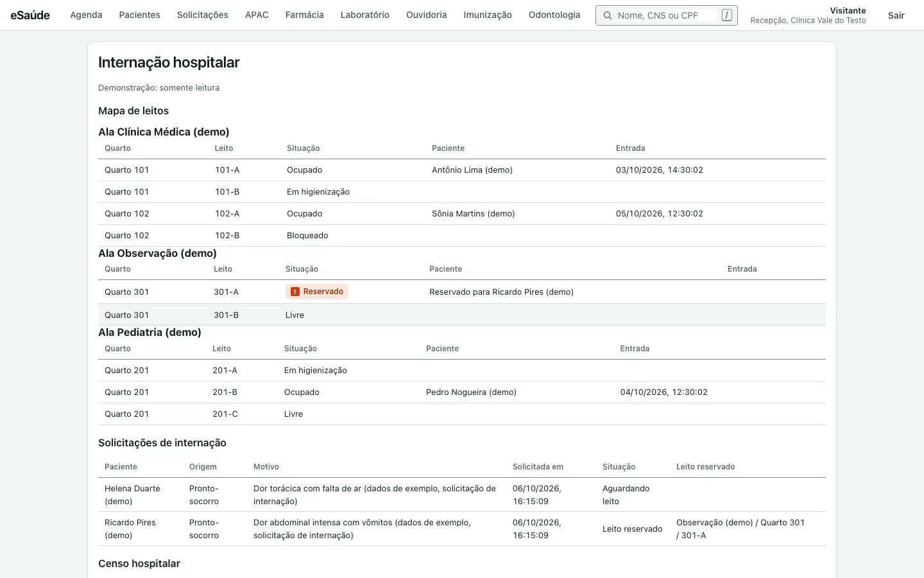Open the Pacientes menu

139,15
